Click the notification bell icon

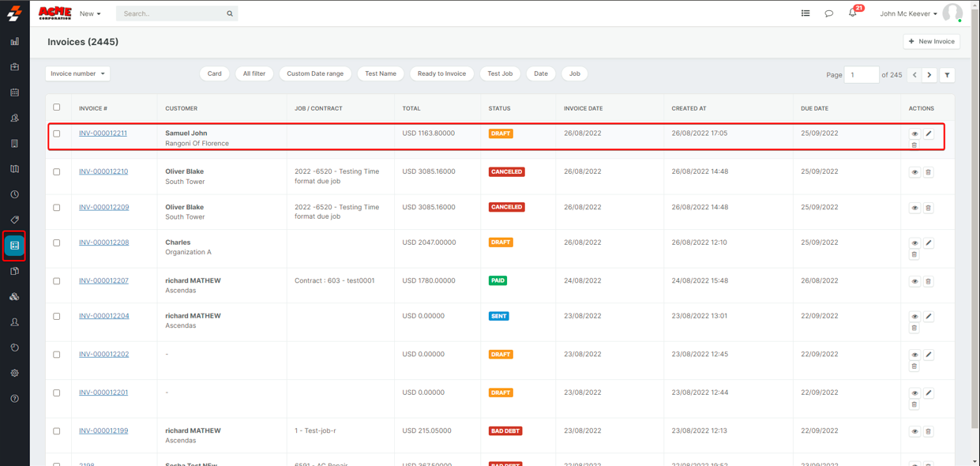[x=852, y=13]
